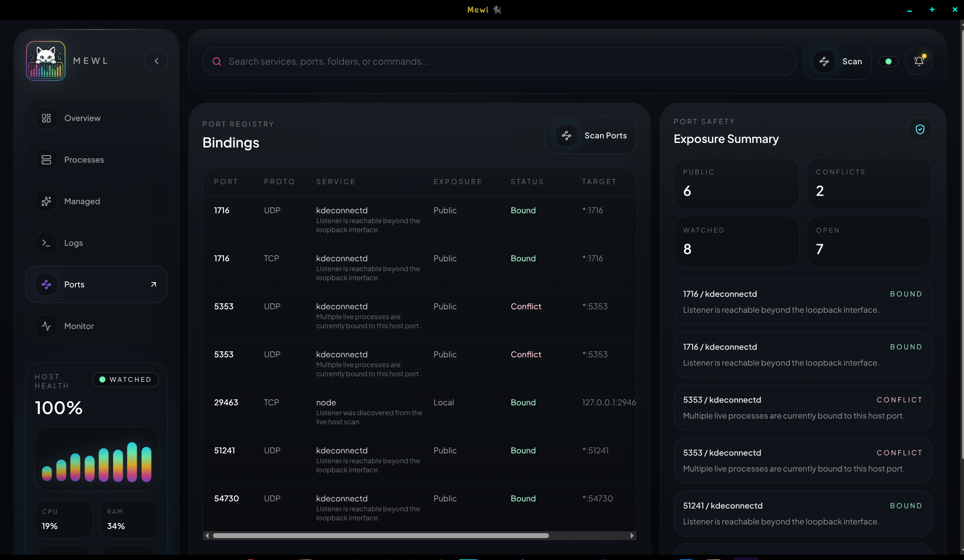Open the Overview grid icon

[46, 118]
